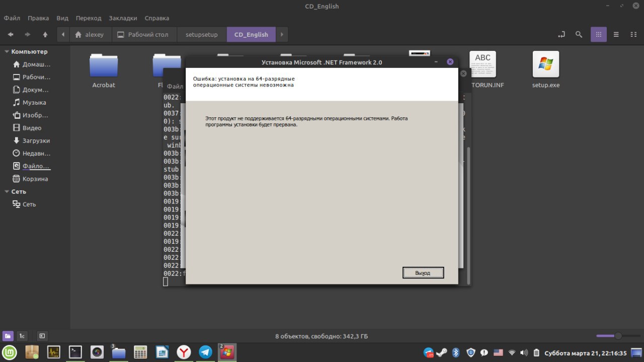Toggle the location entry icon in the toolbar

(x=561, y=35)
